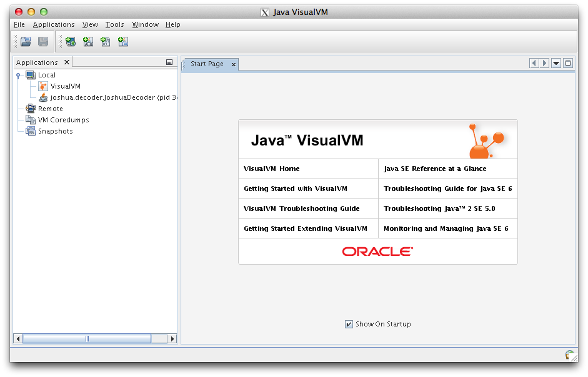
Task: Select the 'Remote' tree label
Action: (50, 109)
